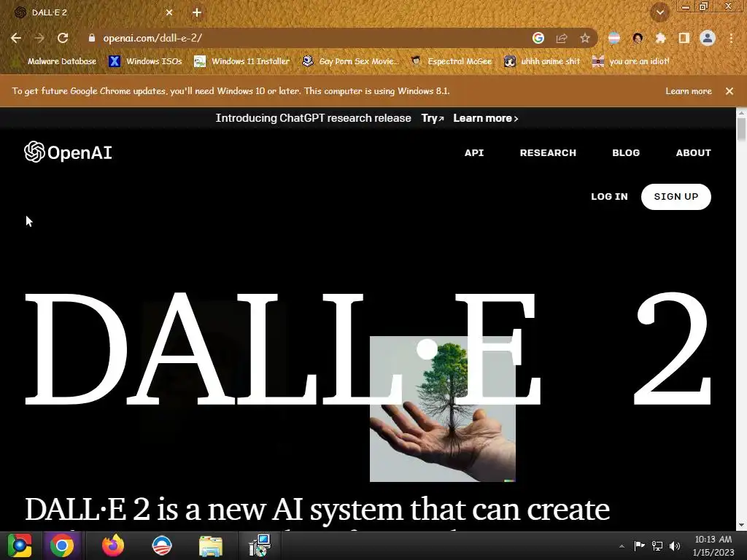
Task: Reload the page with the refresh icon
Action: point(63,38)
